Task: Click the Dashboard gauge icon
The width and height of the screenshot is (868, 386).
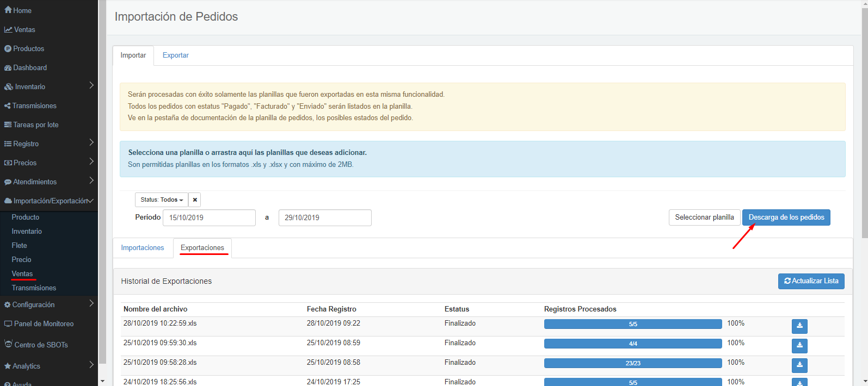Action: (x=8, y=68)
